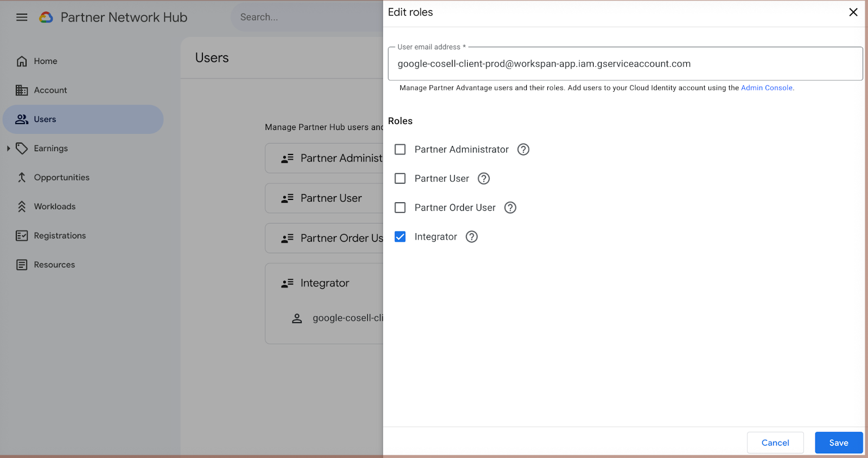Open the Admin Console link
868x458 pixels.
pyautogui.click(x=767, y=88)
